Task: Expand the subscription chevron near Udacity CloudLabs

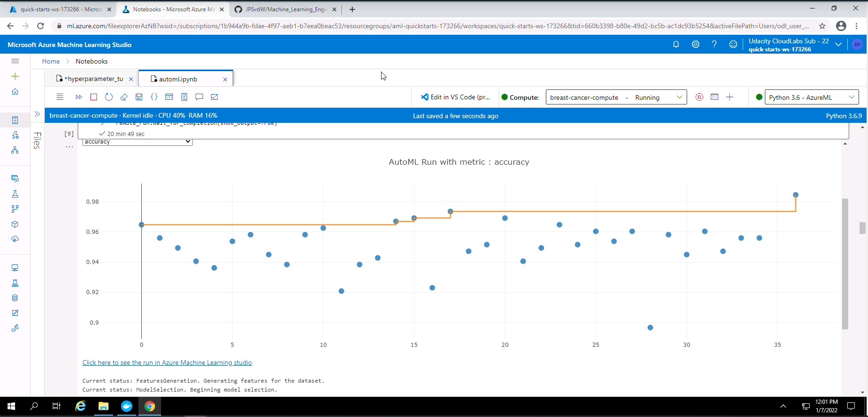Action: [x=838, y=44]
